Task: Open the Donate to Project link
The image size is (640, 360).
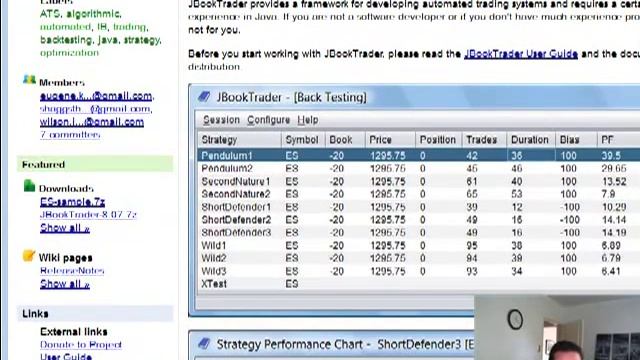Action: pos(81,344)
